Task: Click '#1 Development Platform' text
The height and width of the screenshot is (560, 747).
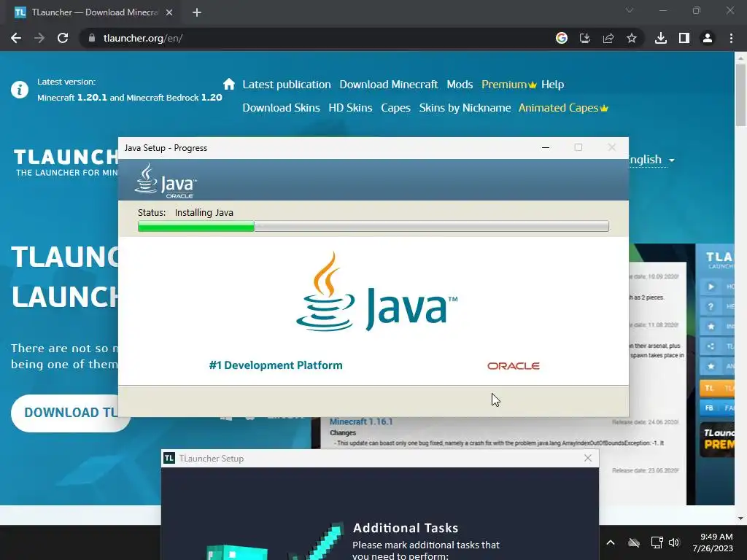Action: point(275,365)
